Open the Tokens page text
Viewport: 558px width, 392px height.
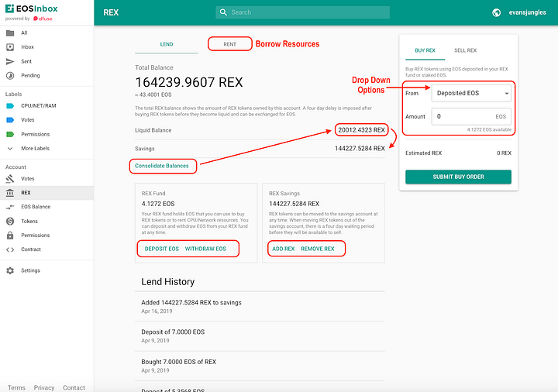tap(29, 222)
